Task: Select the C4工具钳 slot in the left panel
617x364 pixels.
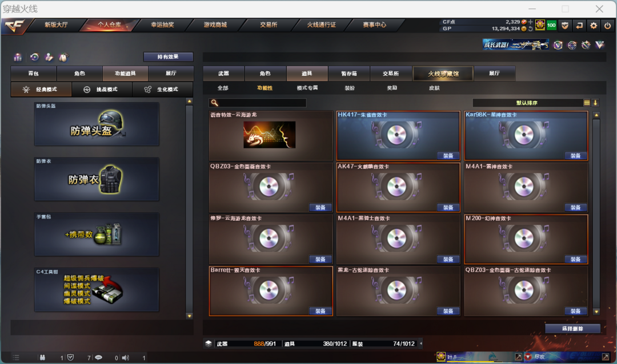Action: coord(97,290)
